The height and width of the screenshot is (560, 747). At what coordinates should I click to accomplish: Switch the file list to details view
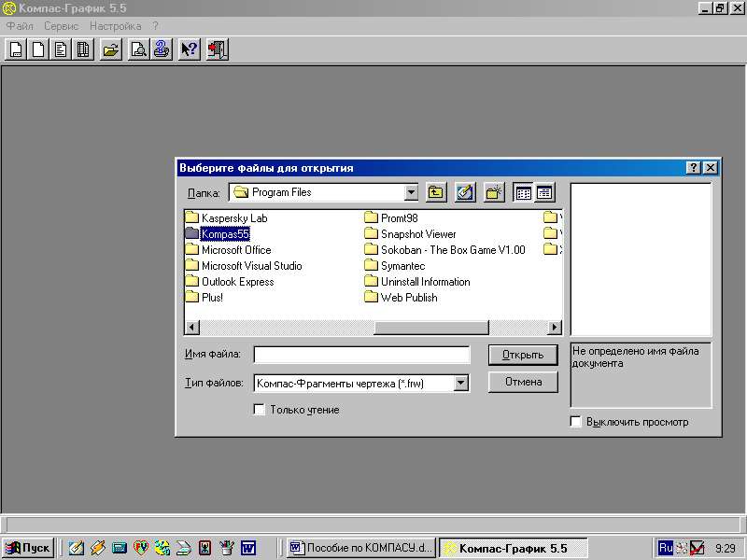point(544,192)
